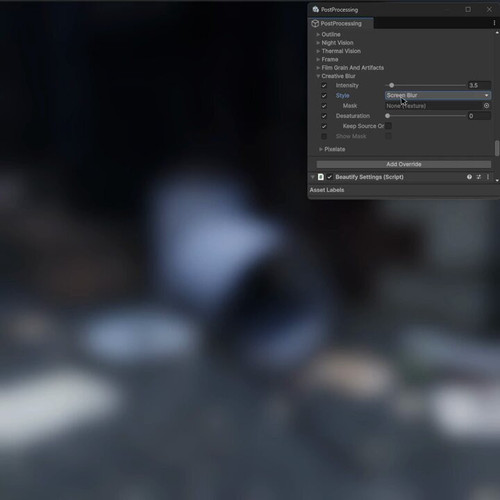Click the Desaturation value field 0
The image size is (500, 500).
[x=479, y=116]
